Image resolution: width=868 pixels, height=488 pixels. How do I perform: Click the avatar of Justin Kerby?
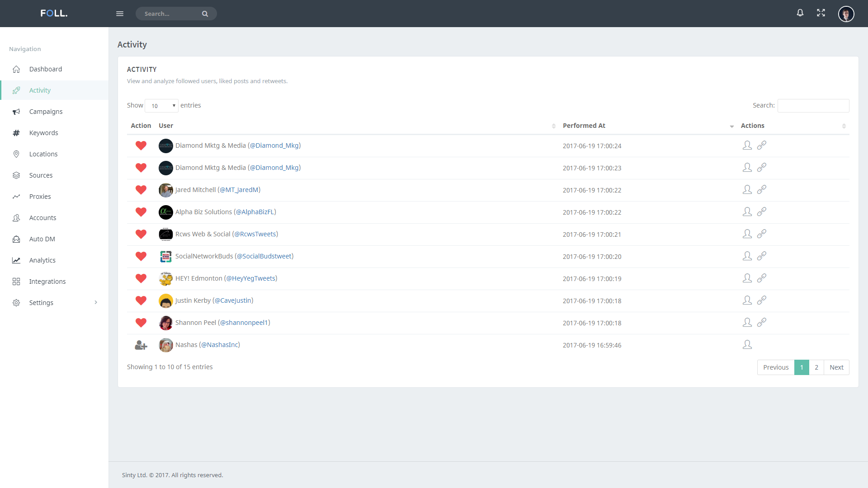(166, 300)
